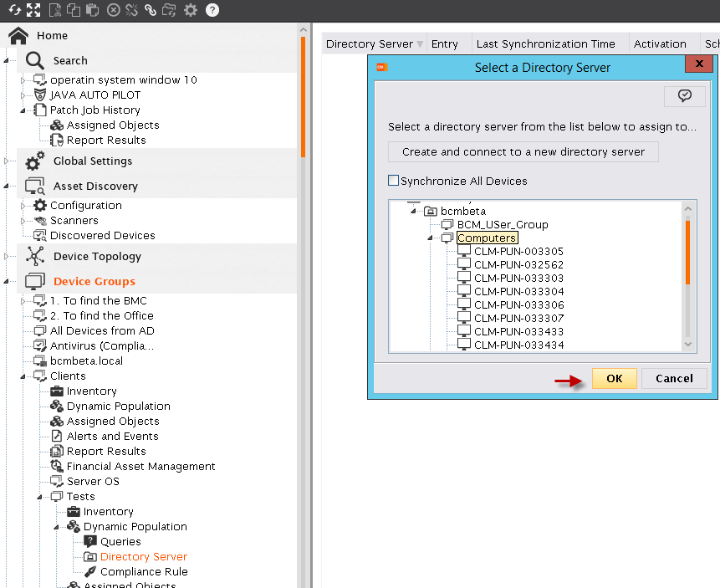Click the settings gear in top toolbar
Viewport: 720px width, 588px height.
(191, 10)
